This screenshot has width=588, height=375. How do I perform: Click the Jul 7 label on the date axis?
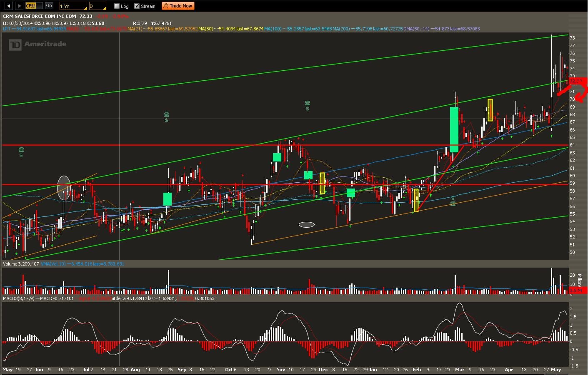coord(88,370)
